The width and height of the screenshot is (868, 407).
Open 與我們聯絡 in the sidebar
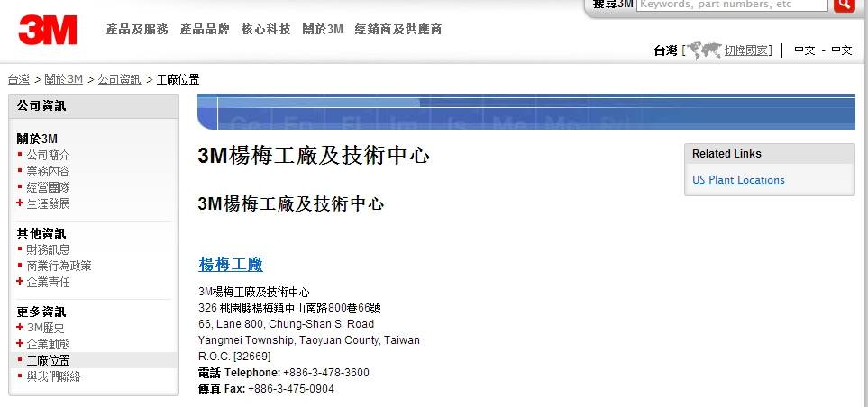point(54,376)
